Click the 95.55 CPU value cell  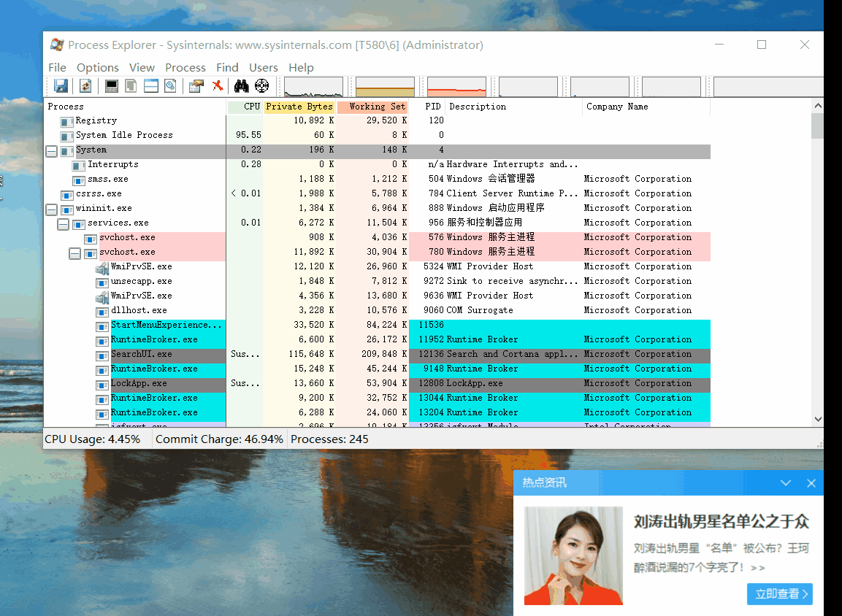pyautogui.click(x=248, y=135)
